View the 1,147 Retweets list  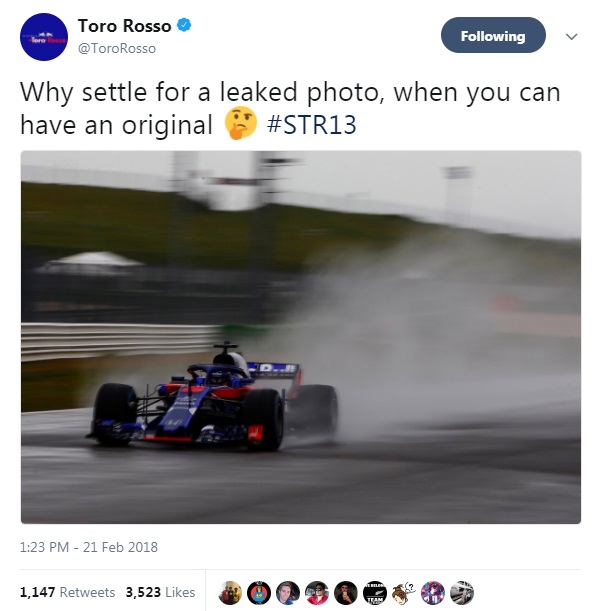[67, 592]
